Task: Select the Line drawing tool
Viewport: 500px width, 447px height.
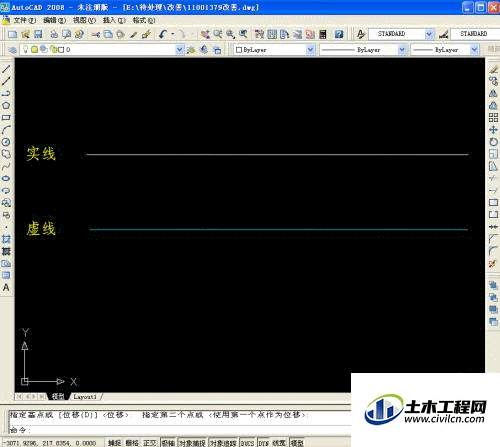Action: click(6, 69)
